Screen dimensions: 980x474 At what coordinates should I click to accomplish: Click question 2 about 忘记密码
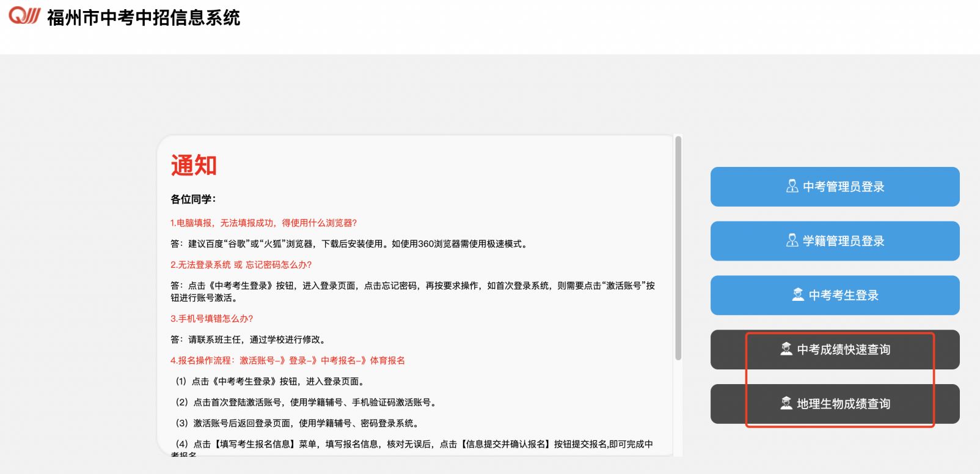pos(241,265)
